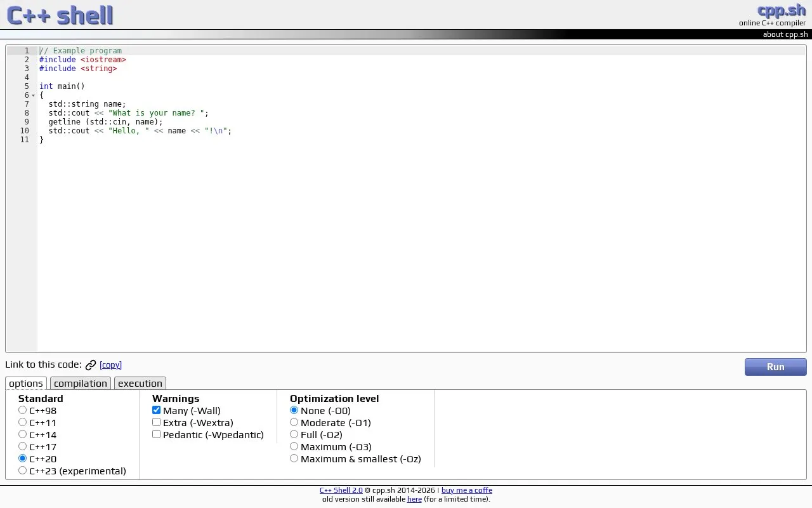Click the 'What is your name?' string

156,113
